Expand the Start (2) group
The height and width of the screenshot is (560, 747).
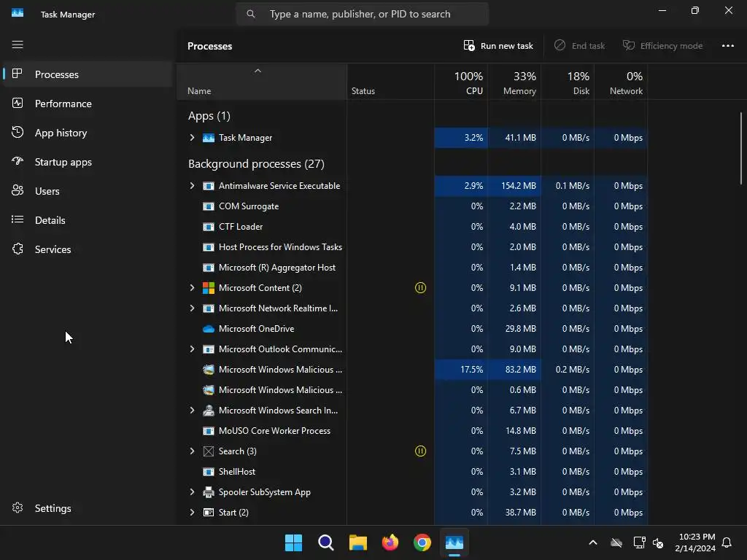[192, 513]
